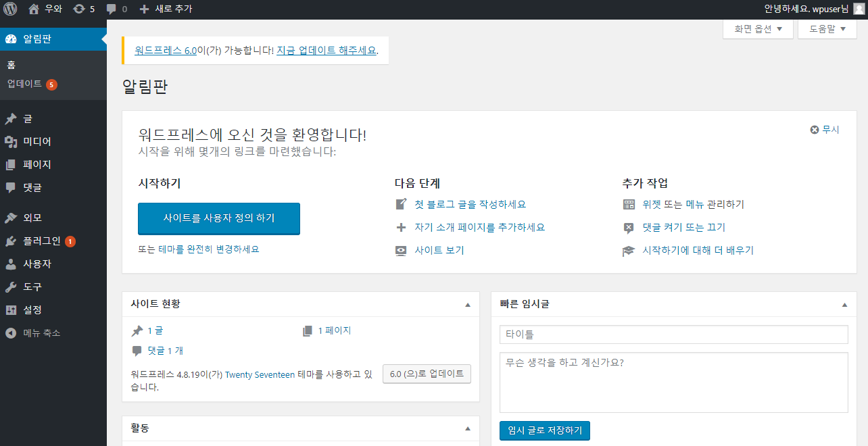Expand the 도움말 help dropdown tab

pyautogui.click(x=827, y=29)
